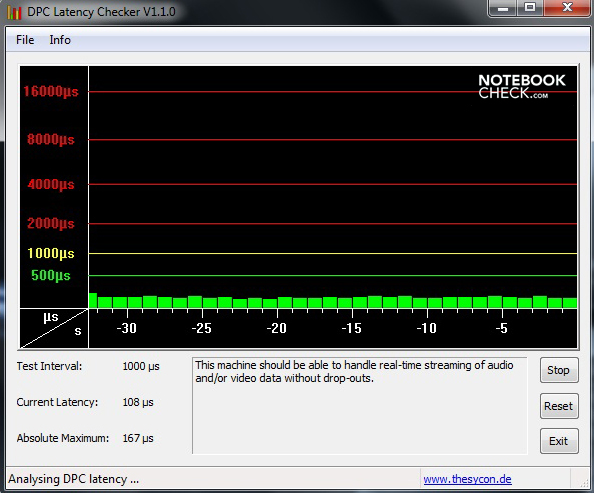The height and width of the screenshot is (493, 594).
Task: Click the -15 second axis marker
Action: 352,328
